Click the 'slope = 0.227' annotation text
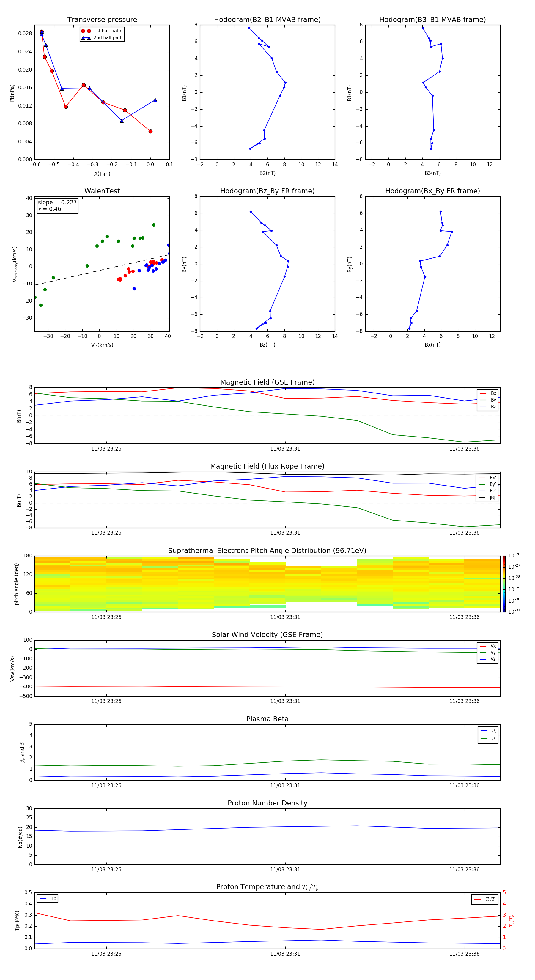The image size is (535, 980). [57, 203]
